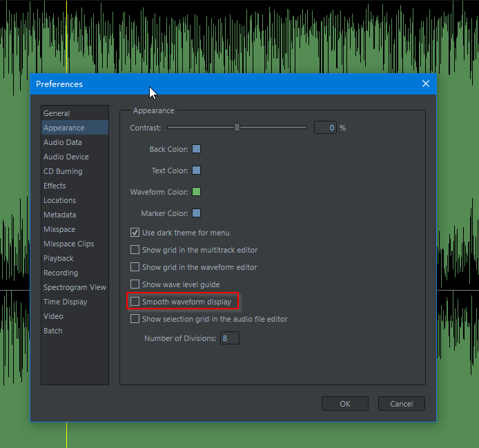The image size is (479, 448).
Task: Open the Marker Color swatch
Action: point(196,213)
